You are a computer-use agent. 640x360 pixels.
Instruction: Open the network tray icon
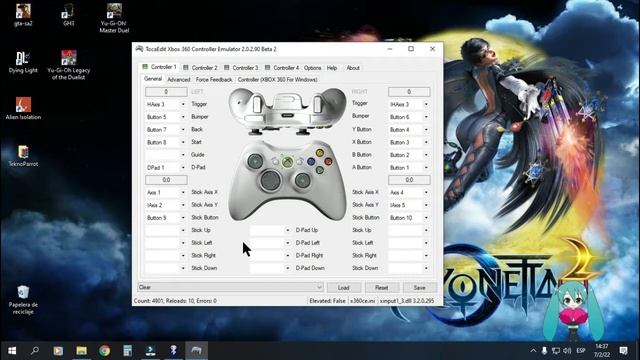point(556,351)
